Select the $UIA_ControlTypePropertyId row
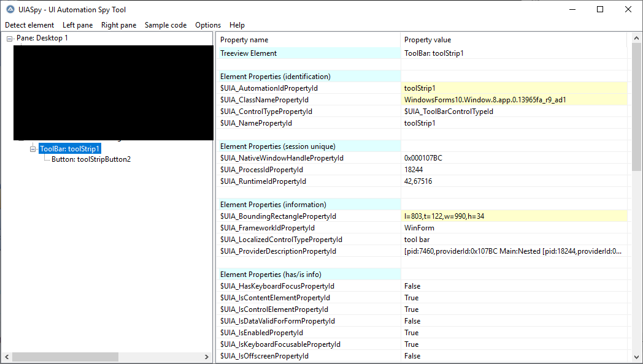 click(422, 112)
